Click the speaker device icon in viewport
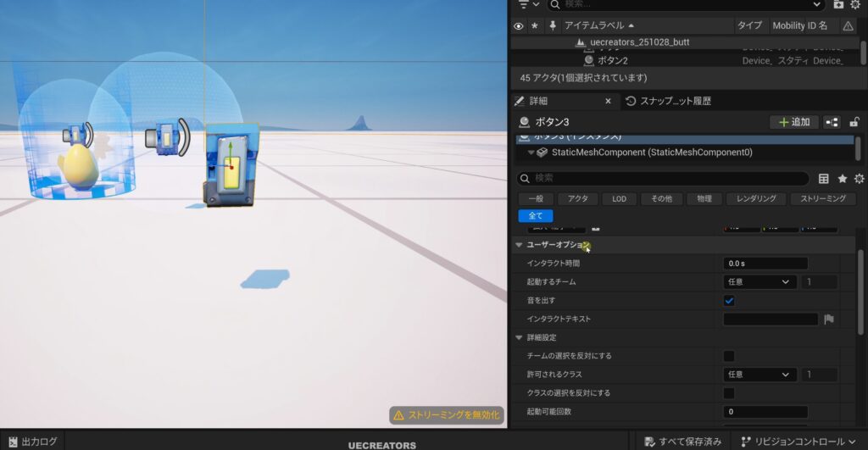Image resolution: width=868 pixels, height=450 pixels. click(167, 136)
